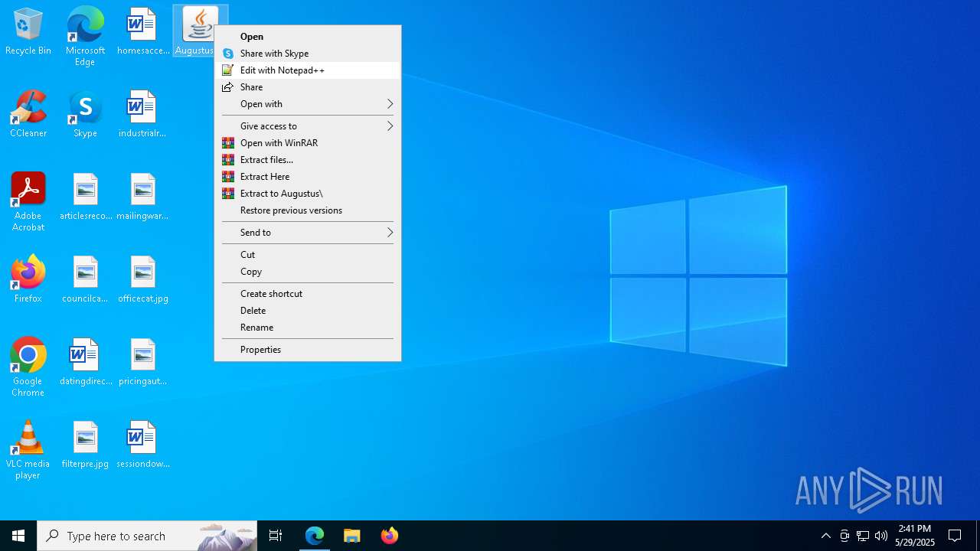Choose Share with Skype menu entry
This screenshot has width=980, height=551.
(x=308, y=54)
